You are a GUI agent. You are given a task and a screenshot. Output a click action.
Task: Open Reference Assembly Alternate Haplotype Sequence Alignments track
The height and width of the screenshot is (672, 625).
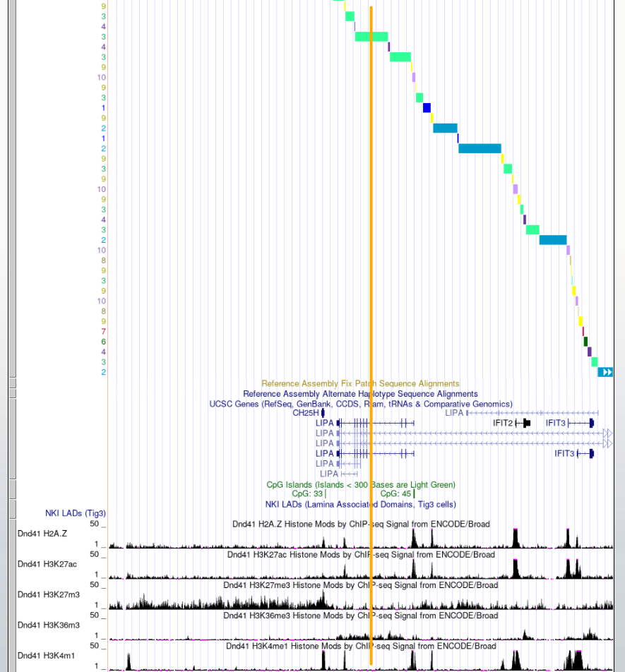click(x=360, y=394)
